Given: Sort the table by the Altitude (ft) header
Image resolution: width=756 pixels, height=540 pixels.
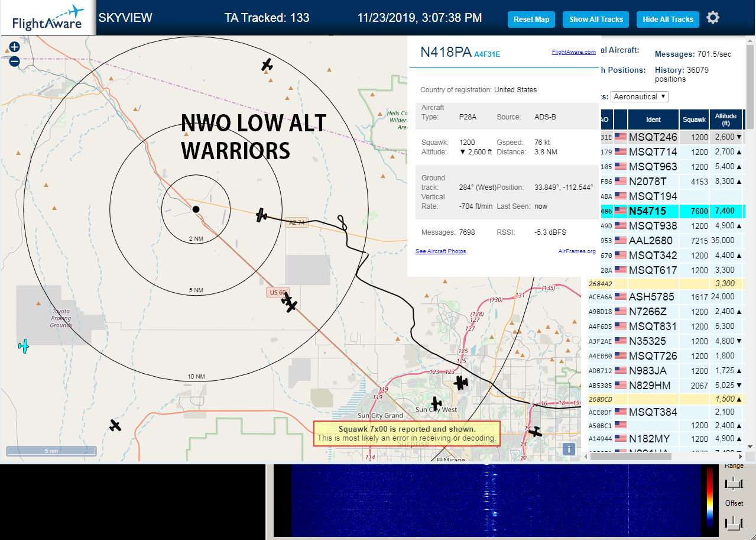Looking at the screenshot, I should pos(725,119).
